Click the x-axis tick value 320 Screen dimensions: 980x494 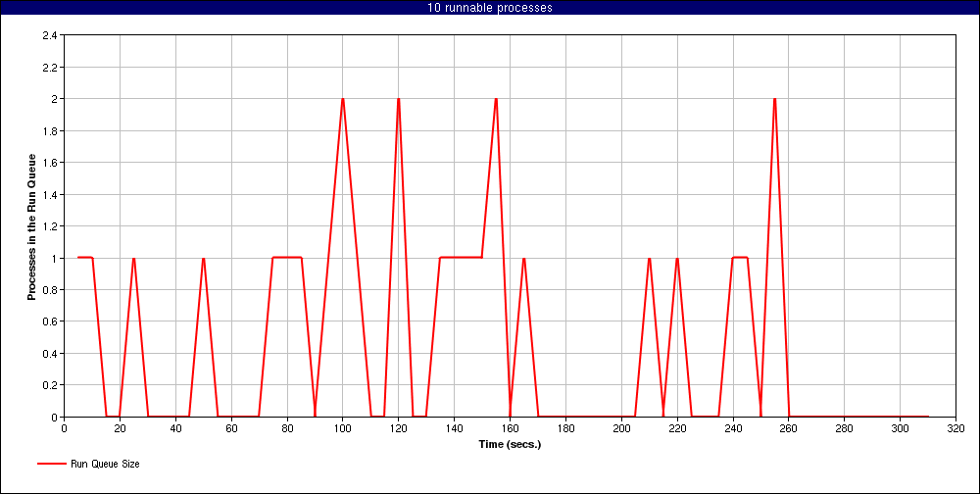955,428
